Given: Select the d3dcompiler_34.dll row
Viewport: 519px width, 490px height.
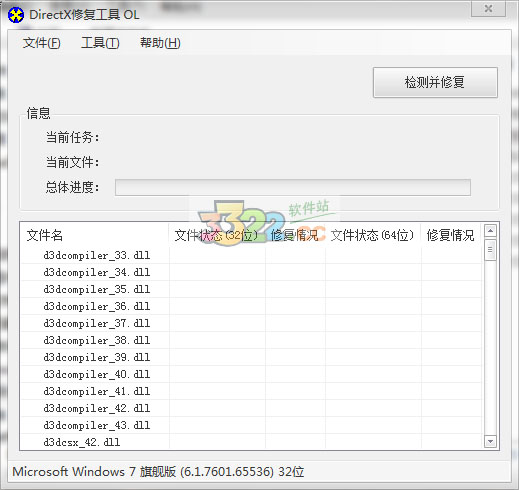Looking at the screenshot, I should (251, 272).
